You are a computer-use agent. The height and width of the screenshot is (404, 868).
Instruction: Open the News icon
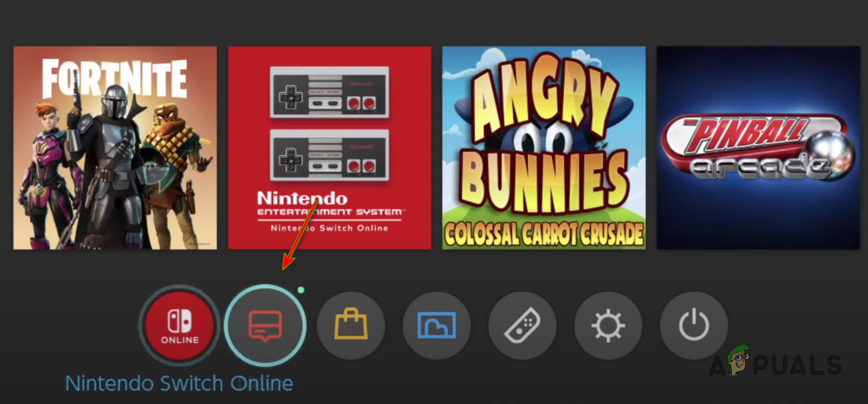(x=265, y=326)
